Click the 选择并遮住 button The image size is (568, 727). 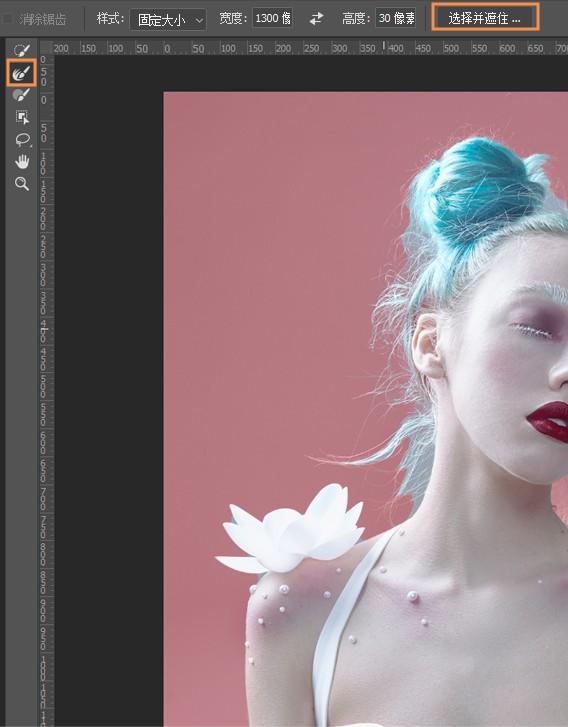485,18
